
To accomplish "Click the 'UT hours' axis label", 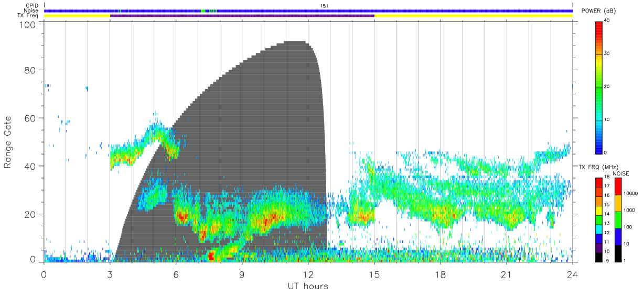I will click(x=307, y=287).
